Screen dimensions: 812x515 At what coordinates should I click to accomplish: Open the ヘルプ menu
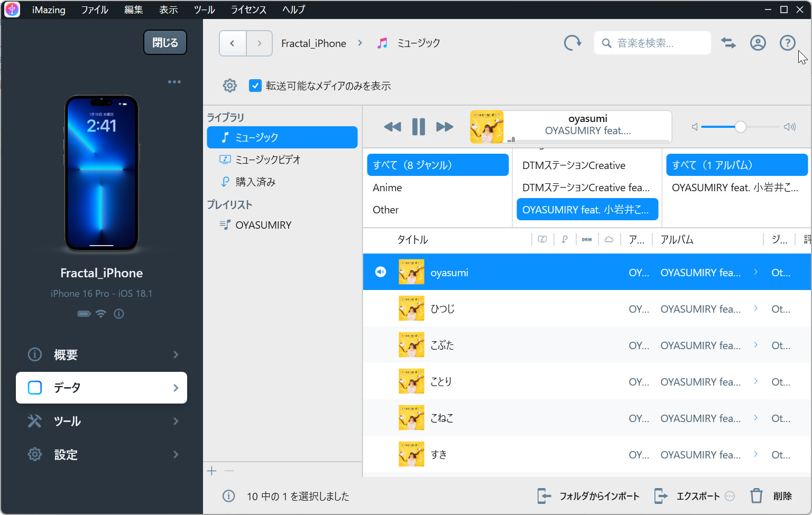293,10
